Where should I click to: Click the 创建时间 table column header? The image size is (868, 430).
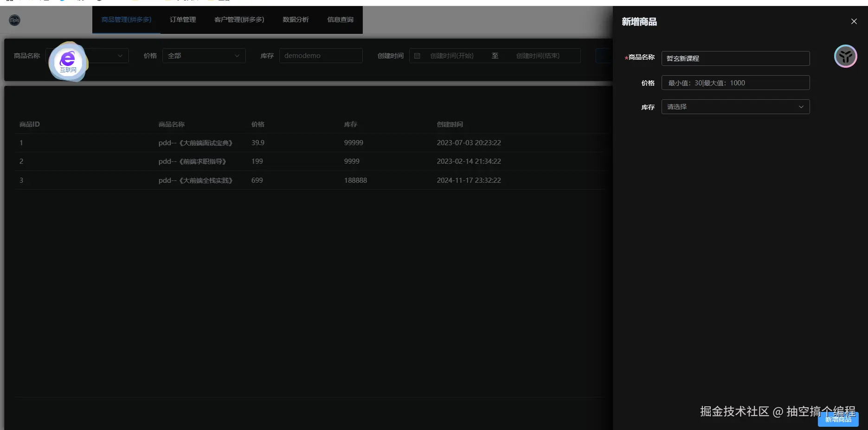click(450, 124)
